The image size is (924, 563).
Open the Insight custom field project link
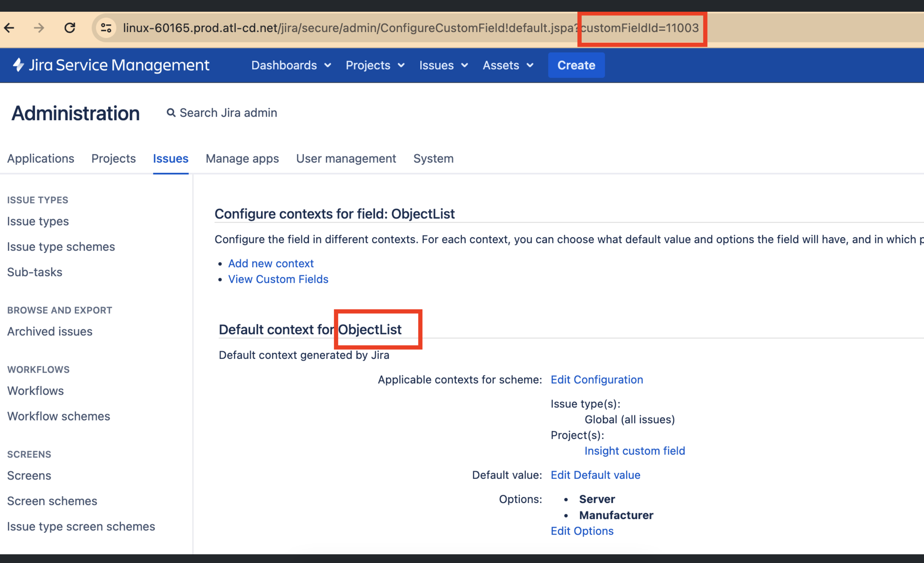pyautogui.click(x=635, y=451)
